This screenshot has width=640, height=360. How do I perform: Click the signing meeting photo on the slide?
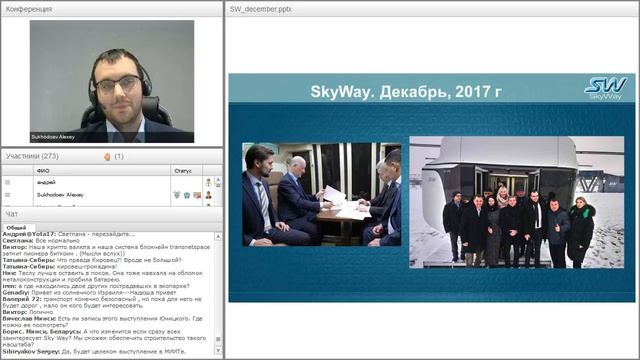[322, 194]
